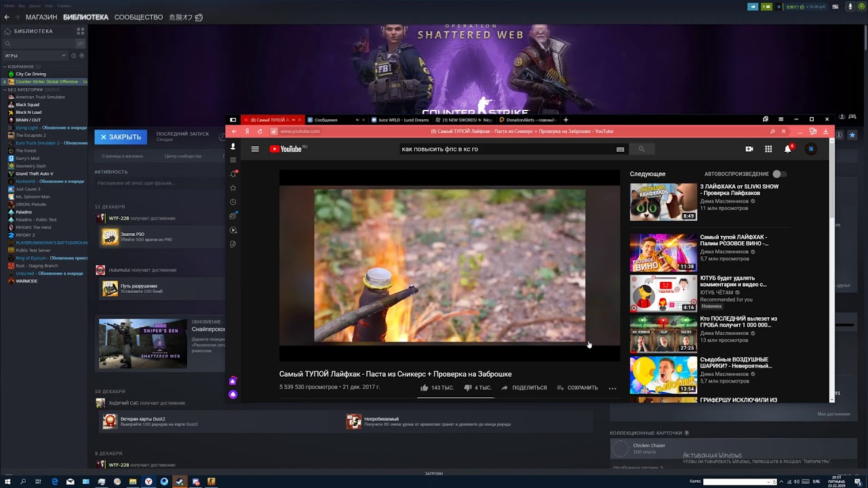This screenshot has width=868, height=488.
Task: Open YouTube on-screen keyboard icon in search
Action: click(620, 149)
